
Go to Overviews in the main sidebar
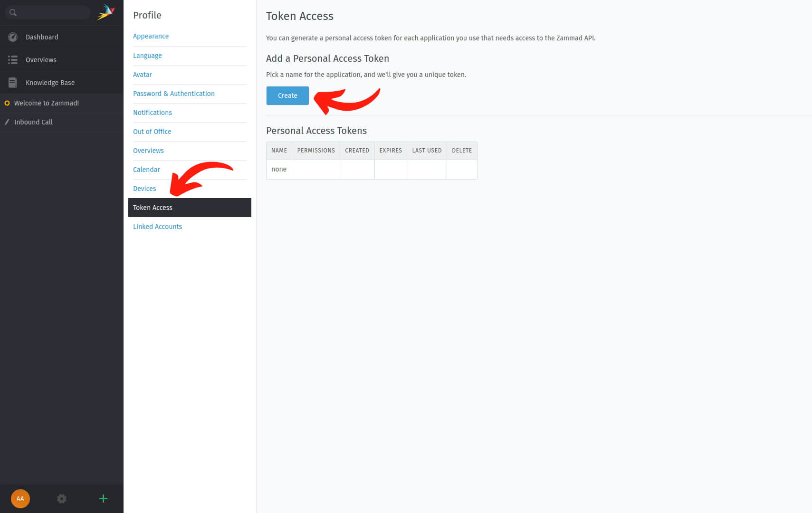(x=62, y=60)
